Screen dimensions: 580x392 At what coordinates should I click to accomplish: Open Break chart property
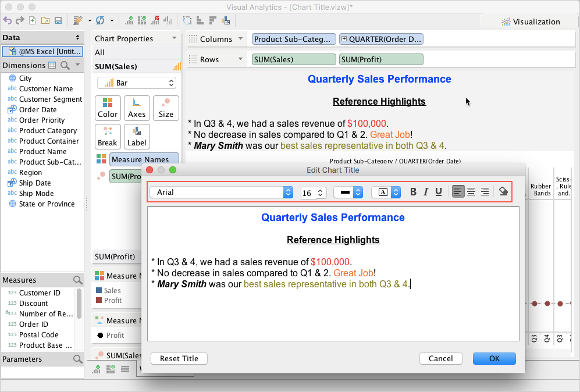108,137
